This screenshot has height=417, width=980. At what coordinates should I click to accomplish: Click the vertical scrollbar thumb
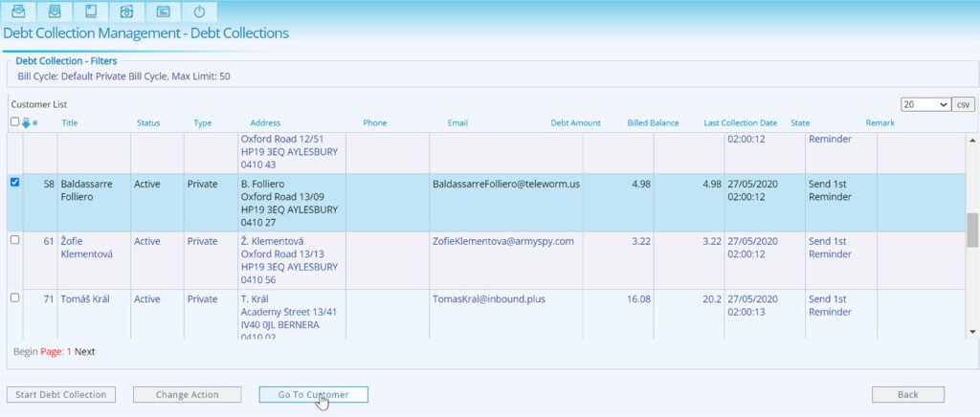coord(972,230)
